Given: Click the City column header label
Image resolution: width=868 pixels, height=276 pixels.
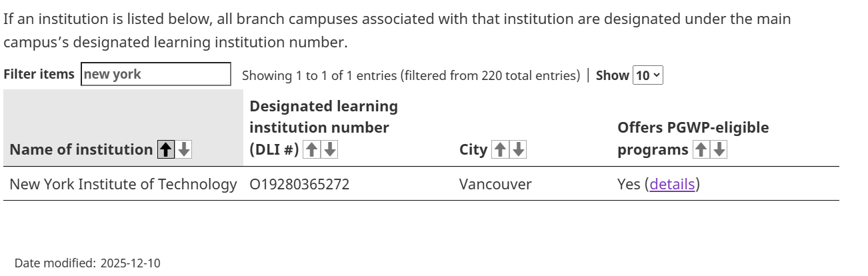Looking at the screenshot, I should pos(473,149).
